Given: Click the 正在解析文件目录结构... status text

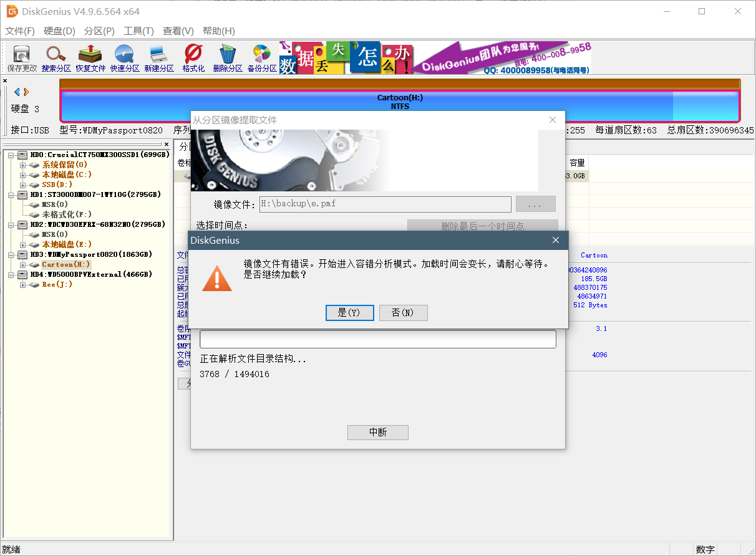Looking at the screenshot, I should (253, 359).
